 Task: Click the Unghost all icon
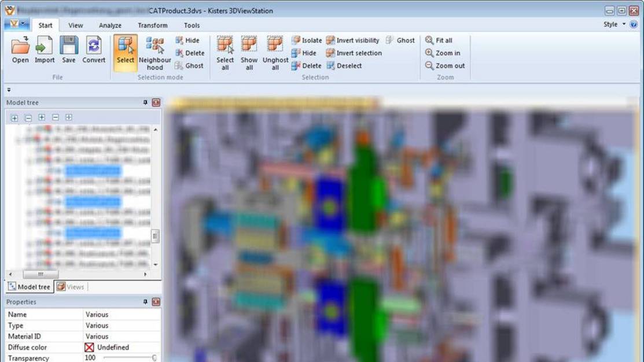click(x=275, y=53)
